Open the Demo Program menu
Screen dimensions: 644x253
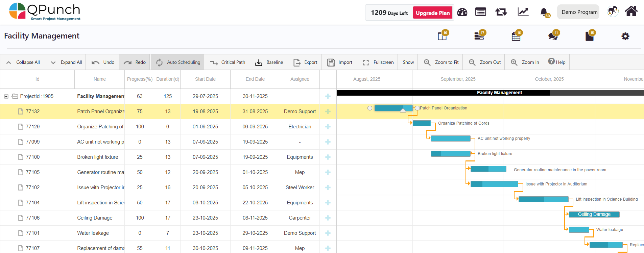(579, 12)
